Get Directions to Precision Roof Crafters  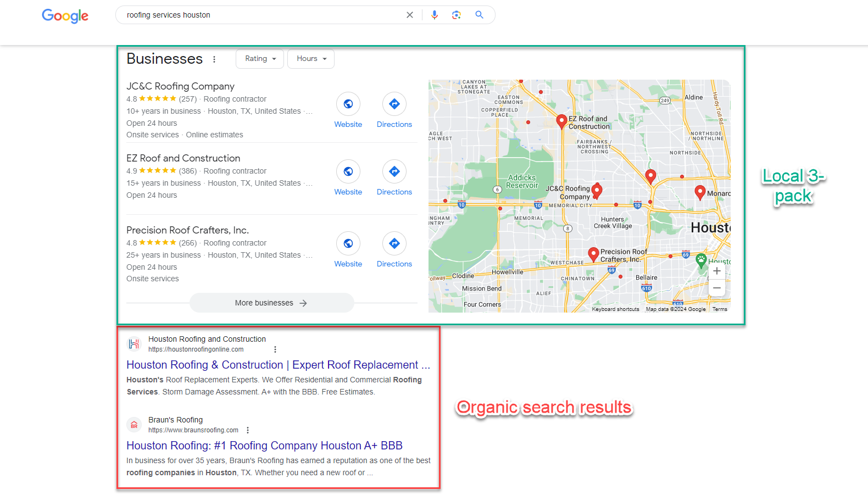pyautogui.click(x=394, y=243)
